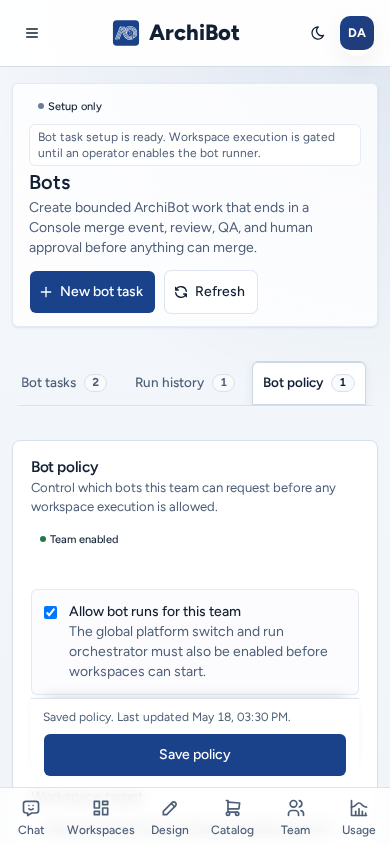
Task: Uncheck Allow bot runs for this team
Action: click(x=51, y=613)
